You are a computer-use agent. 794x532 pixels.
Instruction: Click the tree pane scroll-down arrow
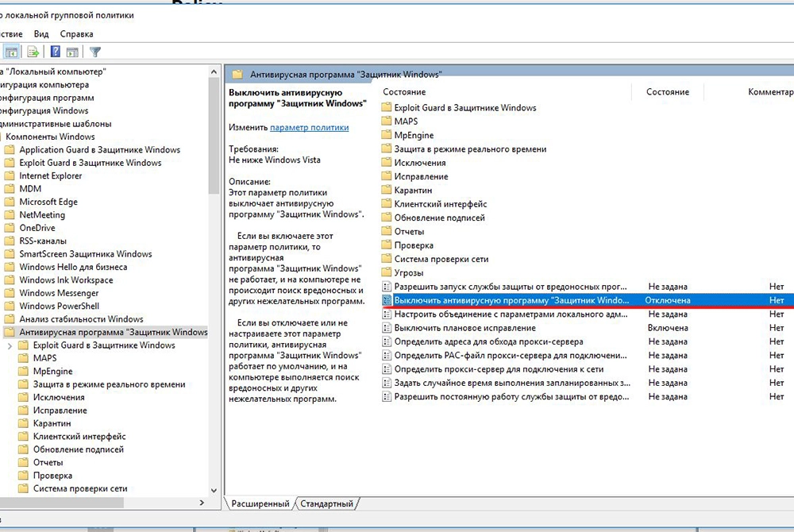[x=214, y=492]
